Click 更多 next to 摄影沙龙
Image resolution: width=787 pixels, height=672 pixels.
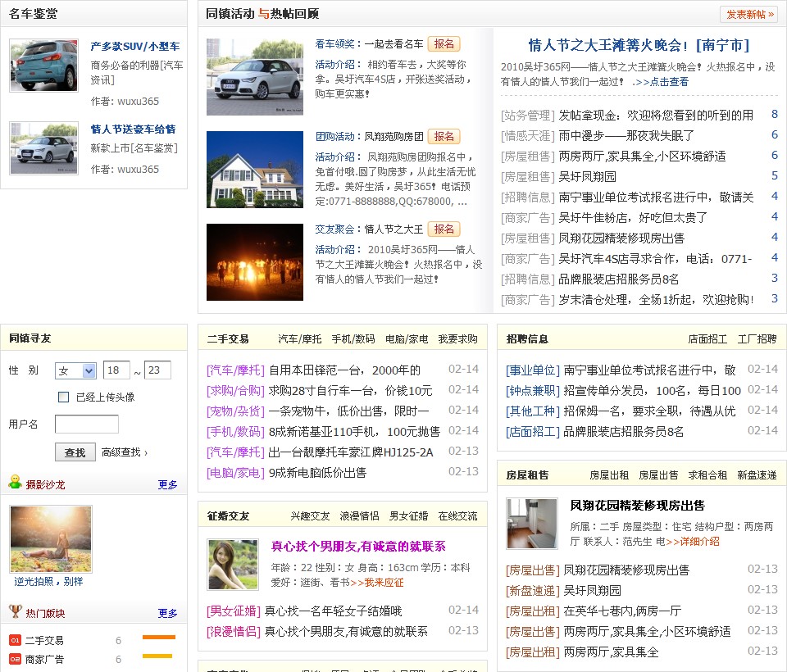(167, 485)
